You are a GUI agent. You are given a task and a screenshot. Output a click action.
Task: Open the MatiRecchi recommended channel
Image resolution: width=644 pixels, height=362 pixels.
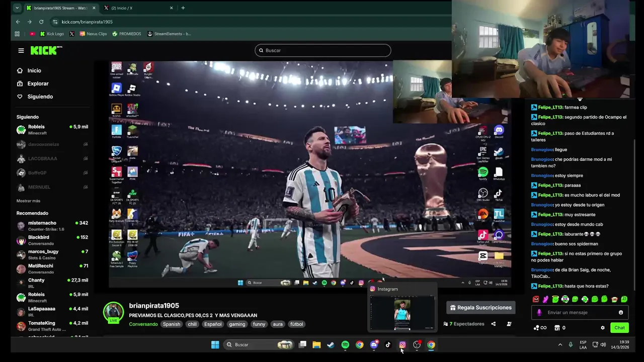(x=52, y=268)
